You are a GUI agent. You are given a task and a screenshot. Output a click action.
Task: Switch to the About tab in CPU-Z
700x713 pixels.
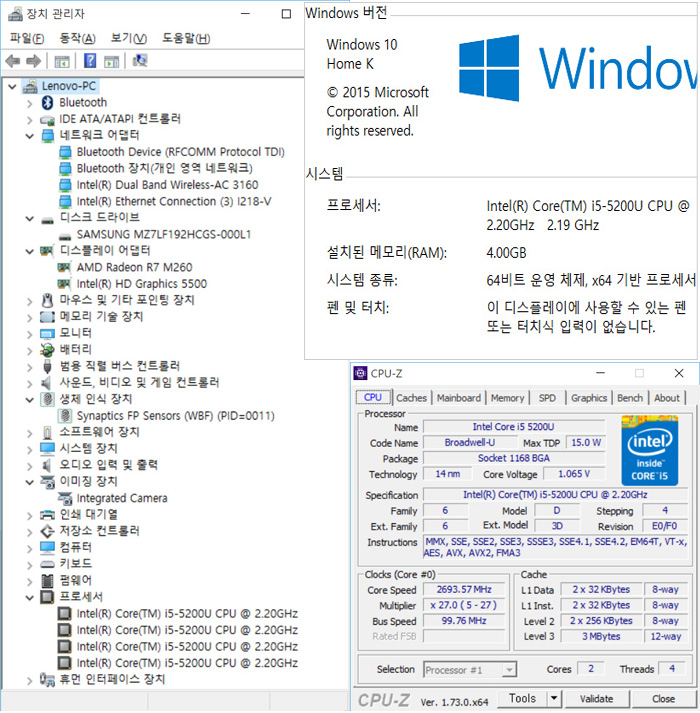click(666, 398)
